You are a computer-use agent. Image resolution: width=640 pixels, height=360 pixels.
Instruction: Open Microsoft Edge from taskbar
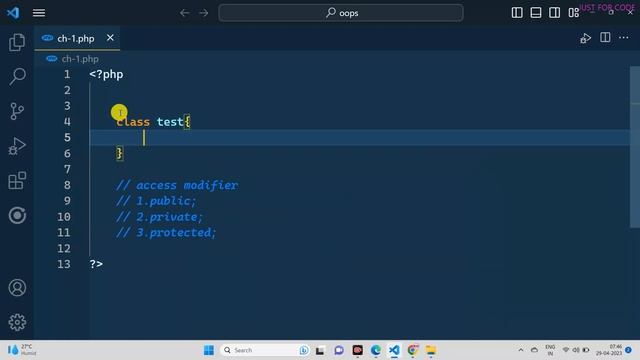(376, 350)
